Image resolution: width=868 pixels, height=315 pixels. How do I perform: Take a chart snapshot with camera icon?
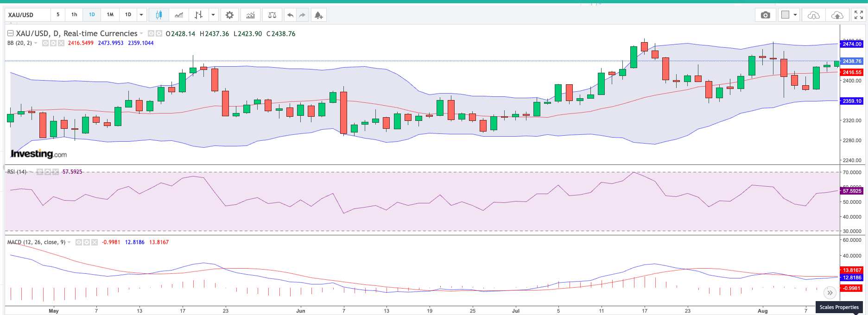(765, 15)
